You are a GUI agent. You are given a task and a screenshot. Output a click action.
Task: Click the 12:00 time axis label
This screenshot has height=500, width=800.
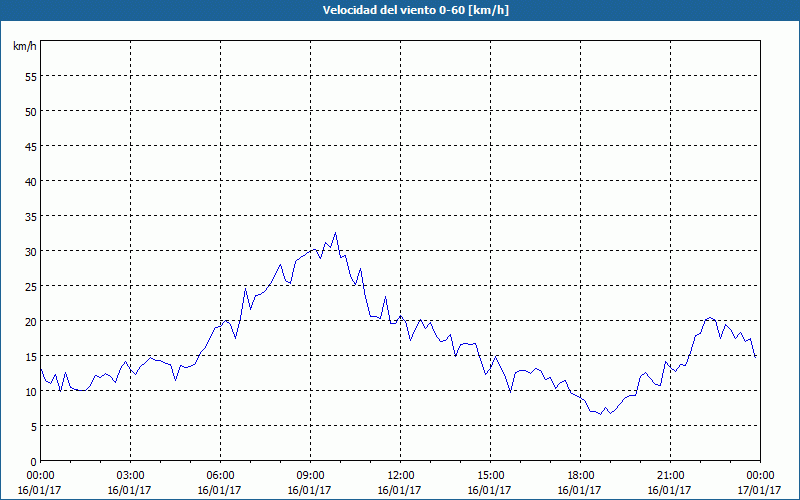pyautogui.click(x=401, y=475)
